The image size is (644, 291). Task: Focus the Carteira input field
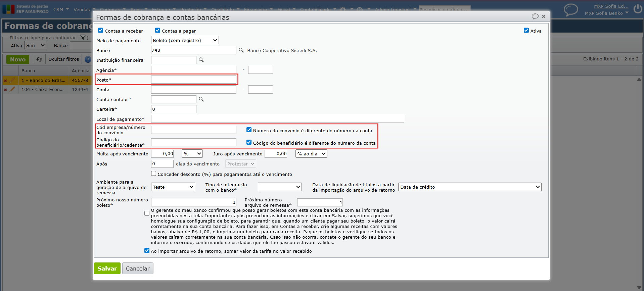coord(174,109)
